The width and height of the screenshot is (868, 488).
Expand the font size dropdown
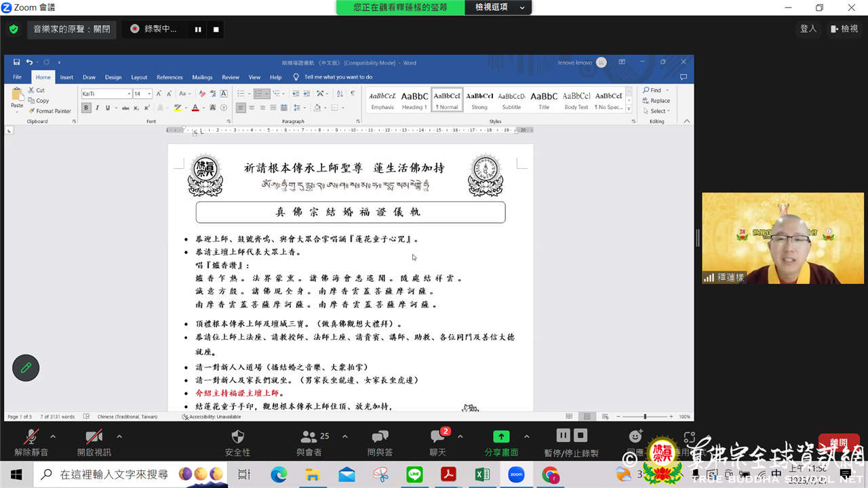[149, 94]
